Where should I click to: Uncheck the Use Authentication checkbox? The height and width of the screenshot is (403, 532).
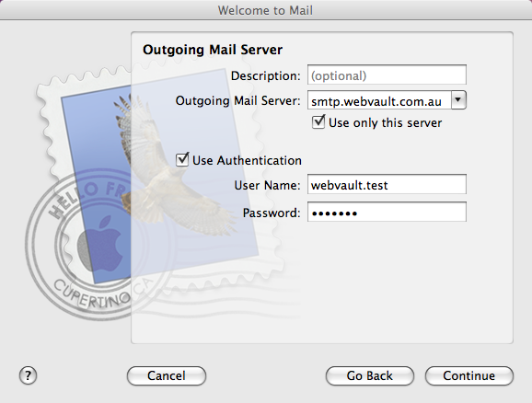click(182, 159)
